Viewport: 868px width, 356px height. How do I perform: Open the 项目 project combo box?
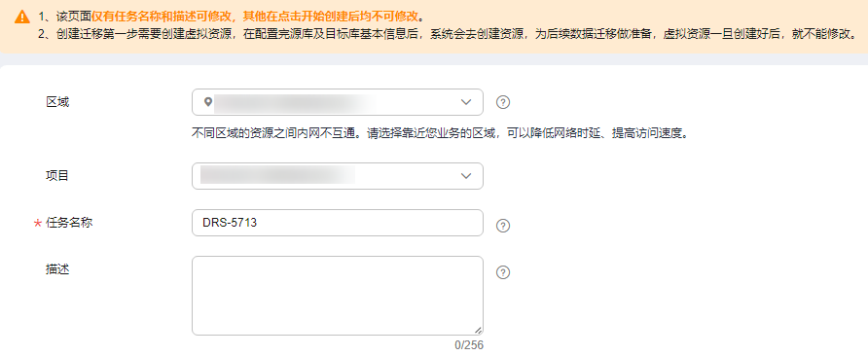pos(338,176)
